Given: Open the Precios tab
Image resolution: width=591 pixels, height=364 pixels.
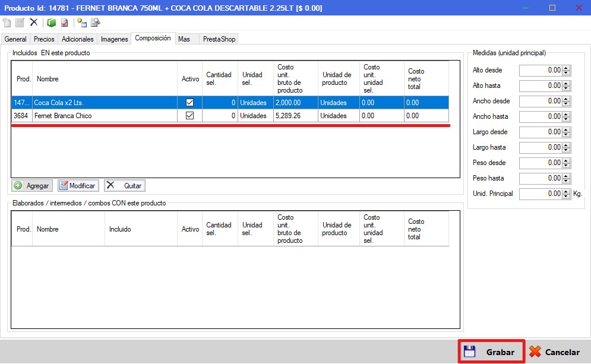Looking at the screenshot, I should pos(44,39).
